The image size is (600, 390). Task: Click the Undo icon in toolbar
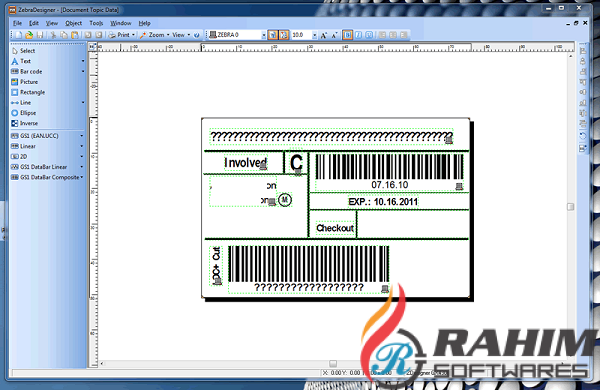88,35
